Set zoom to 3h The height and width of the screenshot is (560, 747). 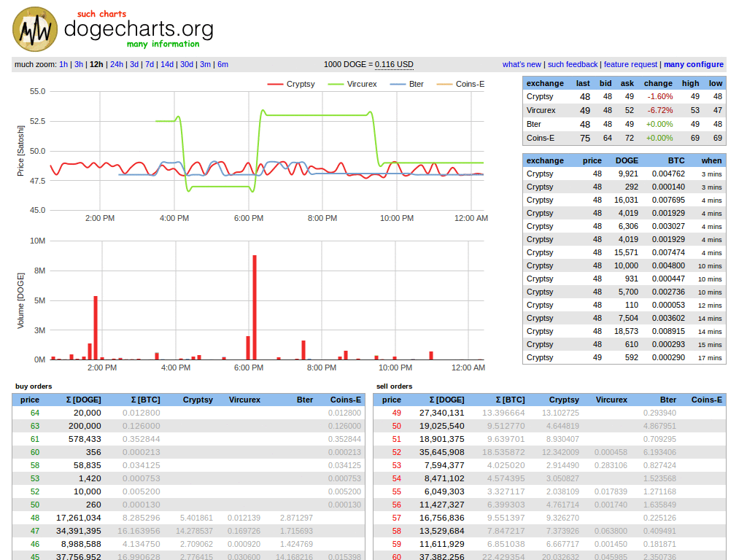[79, 64]
